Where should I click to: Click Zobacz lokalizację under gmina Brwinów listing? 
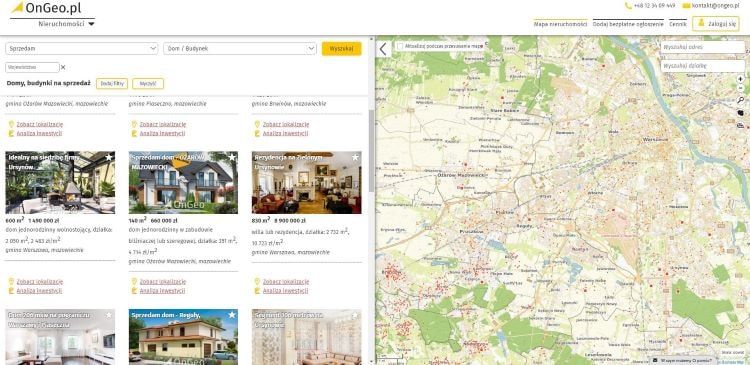[x=286, y=124]
